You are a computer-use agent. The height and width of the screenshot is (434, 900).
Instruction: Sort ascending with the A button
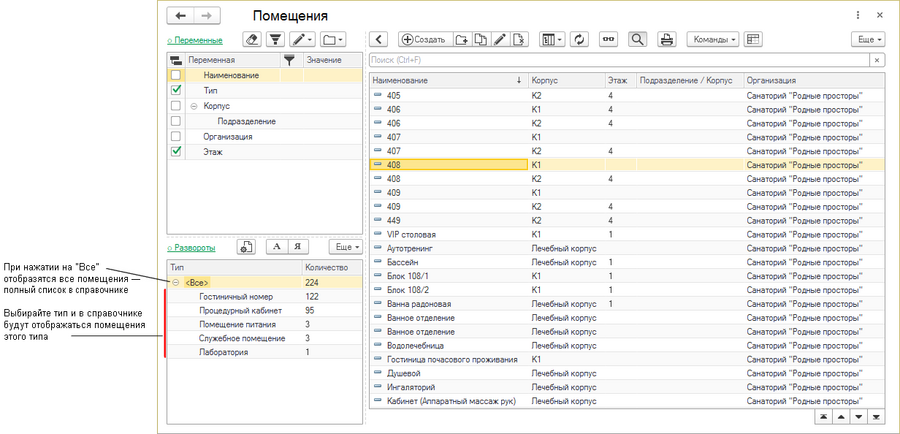[x=277, y=247]
